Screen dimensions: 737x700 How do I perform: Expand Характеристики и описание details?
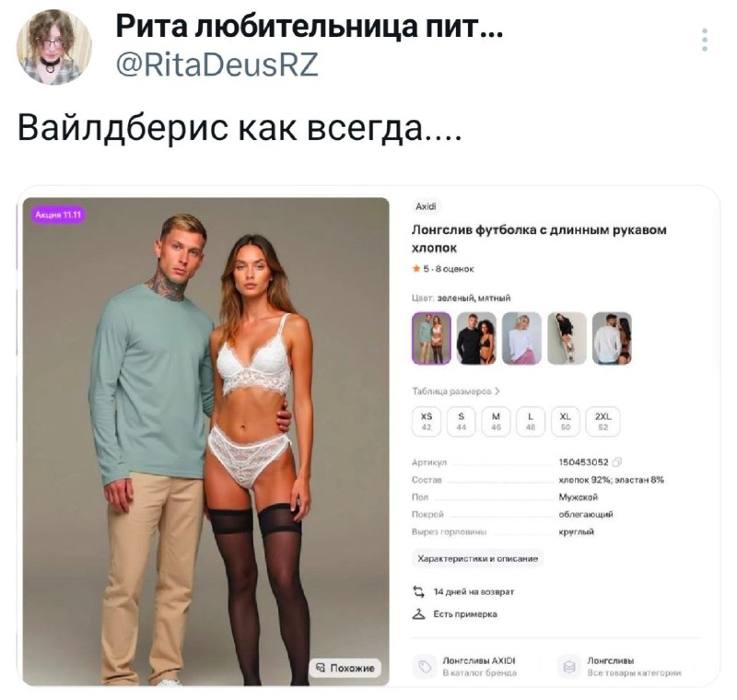[477, 558]
